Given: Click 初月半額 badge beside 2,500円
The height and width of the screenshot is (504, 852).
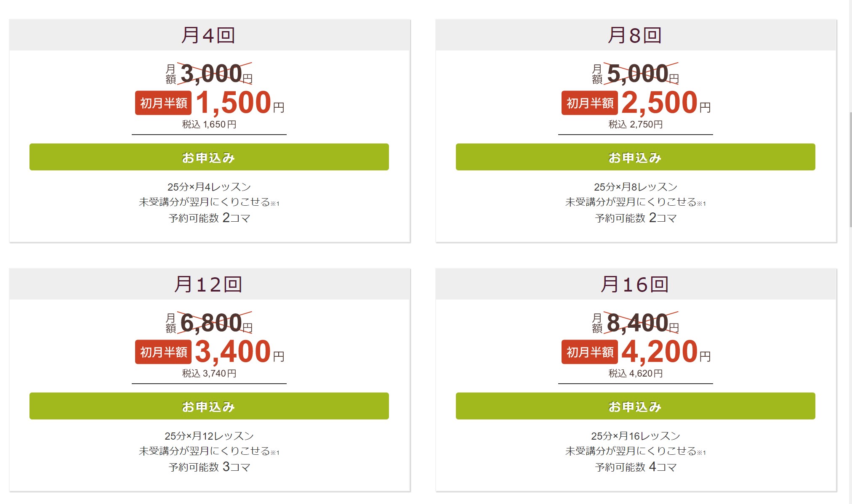Looking at the screenshot, I should tap(590, 103).
